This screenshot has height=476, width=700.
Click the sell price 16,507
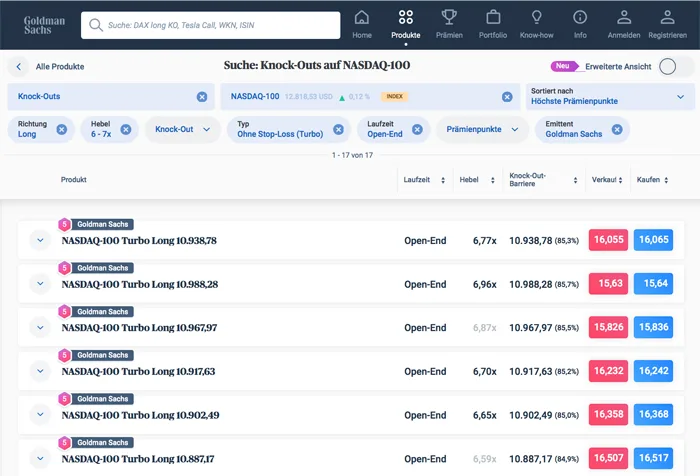pos(608,458)
